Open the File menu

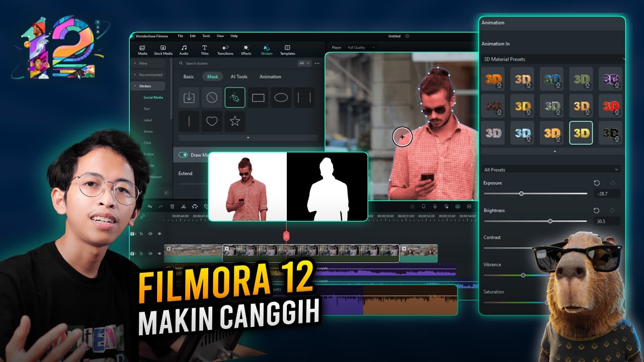(x=180, y=36)
